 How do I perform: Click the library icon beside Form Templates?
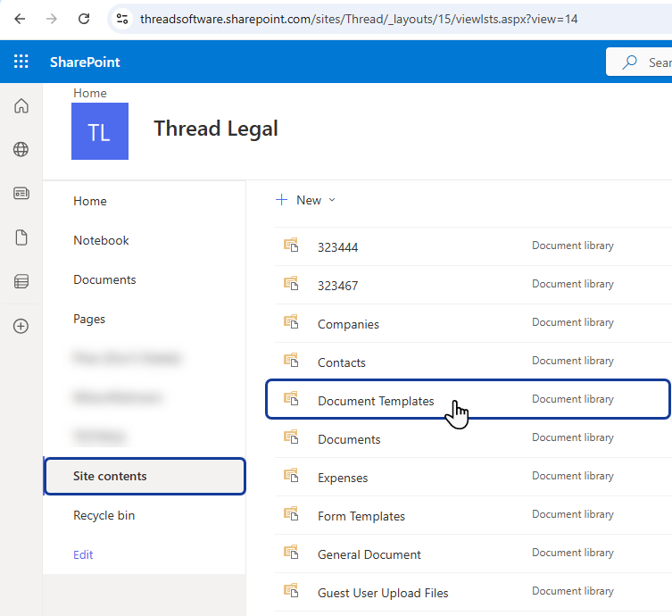click(291, 513)
